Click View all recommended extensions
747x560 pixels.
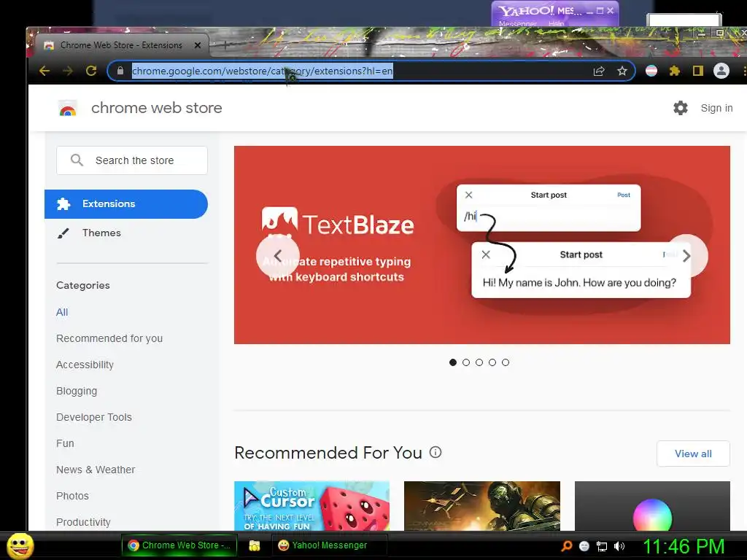tap(693, 454)
